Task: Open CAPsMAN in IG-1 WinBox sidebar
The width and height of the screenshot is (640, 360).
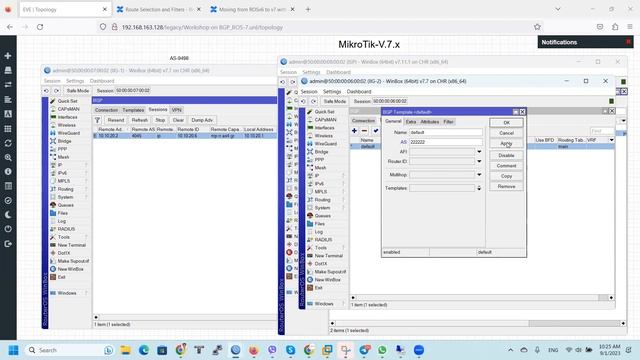Action: pyautogui.click(x=68, y=109)
